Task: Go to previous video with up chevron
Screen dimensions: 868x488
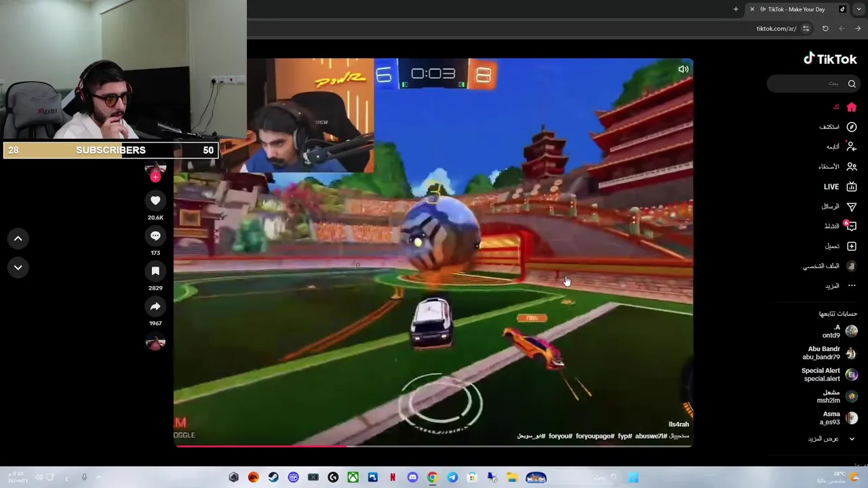Action: 18,239
